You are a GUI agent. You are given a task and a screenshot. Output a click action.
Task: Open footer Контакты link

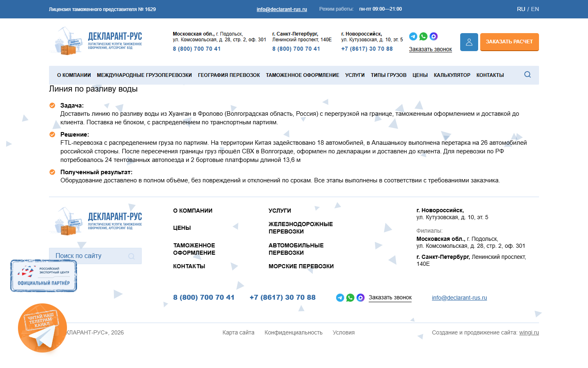pos(189,266)
